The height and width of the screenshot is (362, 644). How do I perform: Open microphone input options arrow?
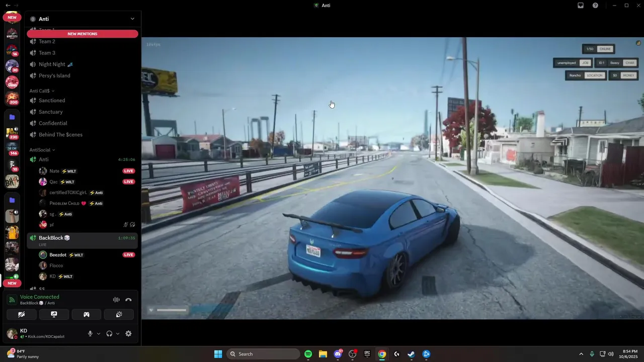click(98, 333)
